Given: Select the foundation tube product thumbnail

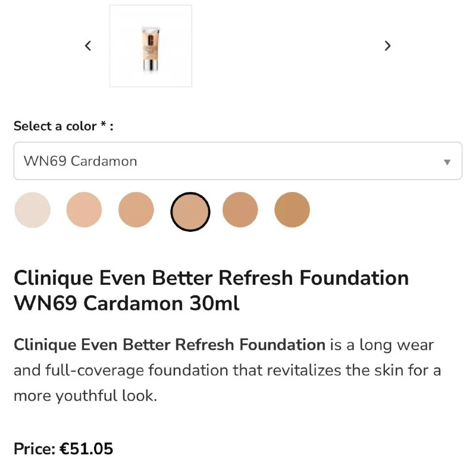Looking at the screenshot, I should click(151, 46).
